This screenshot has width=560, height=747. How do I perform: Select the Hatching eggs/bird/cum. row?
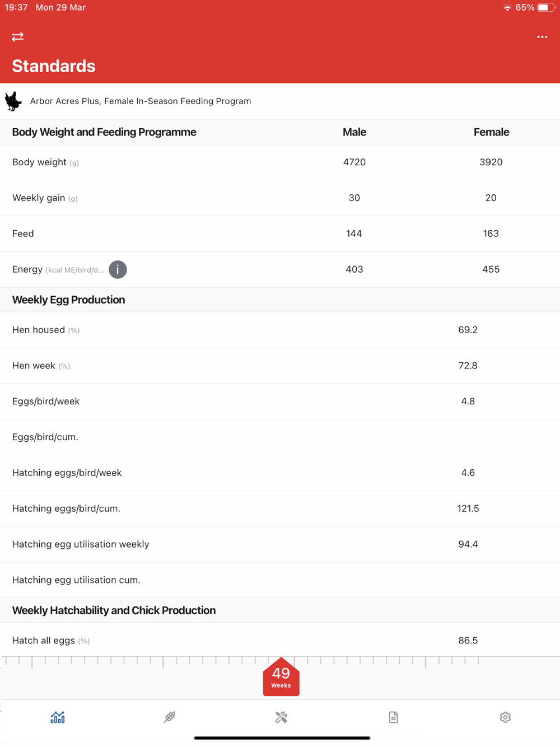coord(280,508)
